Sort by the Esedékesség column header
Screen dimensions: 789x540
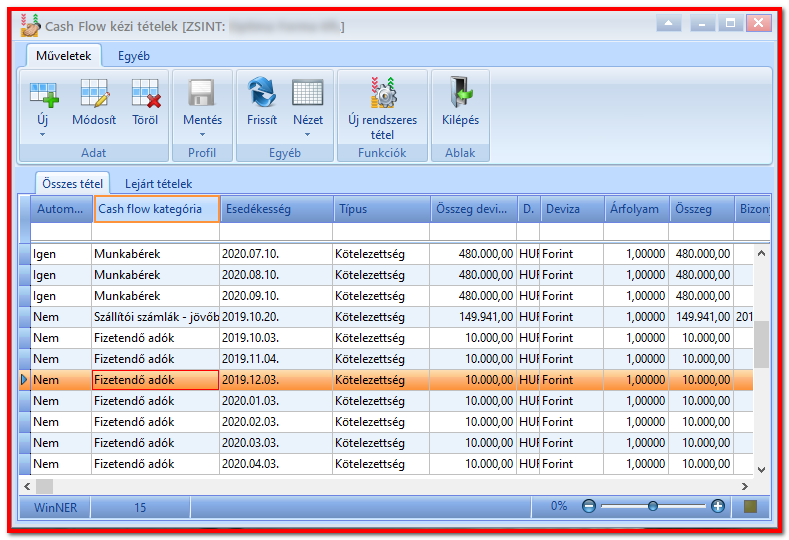[x=276, y=209]
